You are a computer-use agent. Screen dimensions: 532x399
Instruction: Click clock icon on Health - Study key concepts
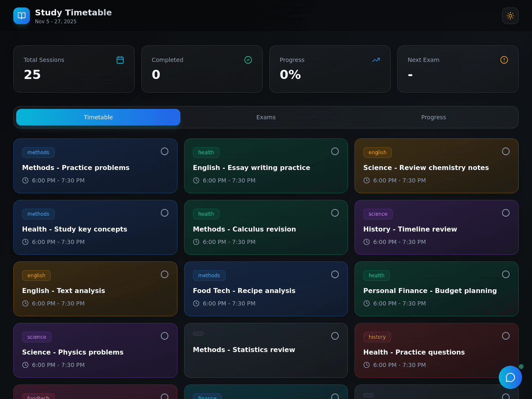click(x=25, y=242)
